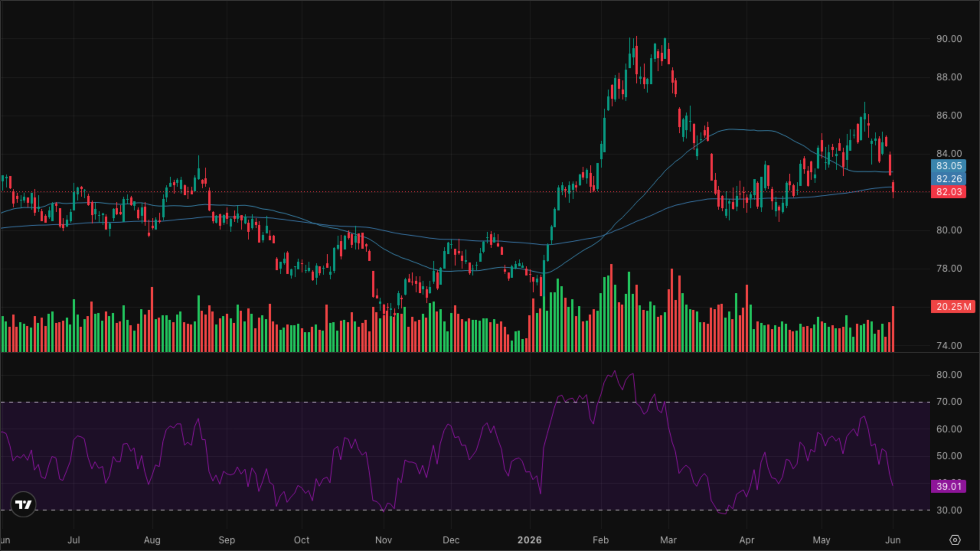This screenshot has height=551, width=980.
Task: Click the Nov label on time axis
Action: click(384, 540)
